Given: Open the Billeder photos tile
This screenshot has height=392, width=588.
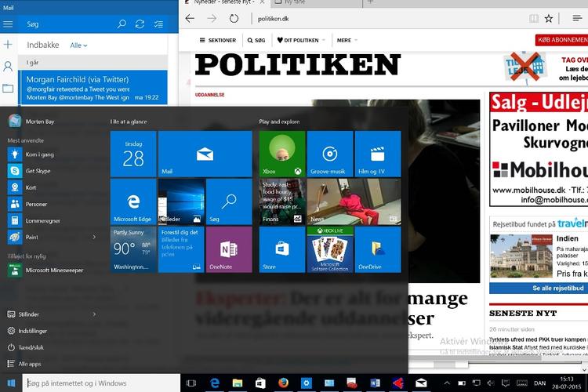Looking at the screenshot, I should pyautogui.click(x=181, y=201).
